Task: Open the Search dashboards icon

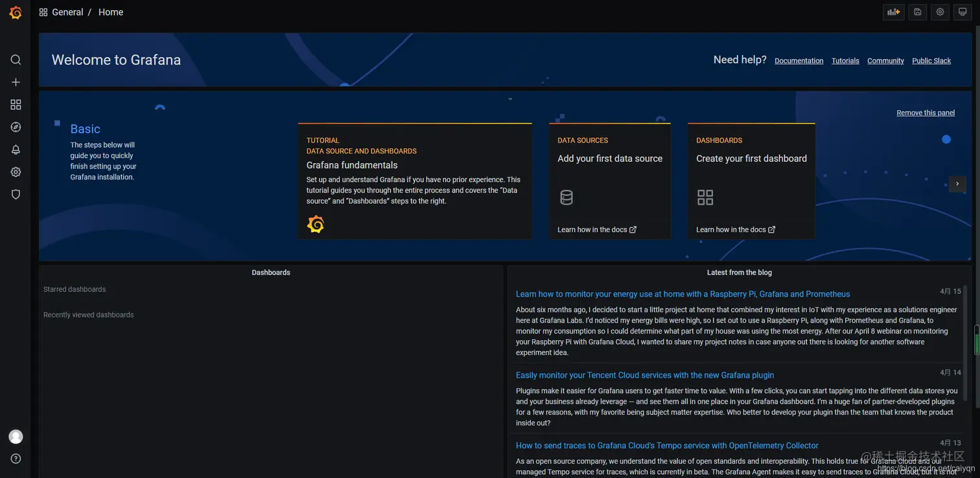Action: point(16,60)
